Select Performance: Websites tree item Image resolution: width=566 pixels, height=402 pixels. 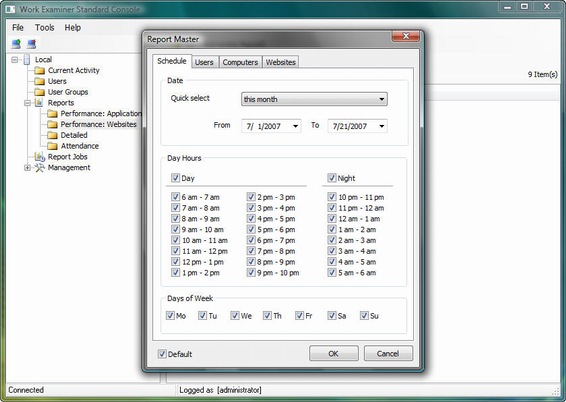click(x=99, y=124)
